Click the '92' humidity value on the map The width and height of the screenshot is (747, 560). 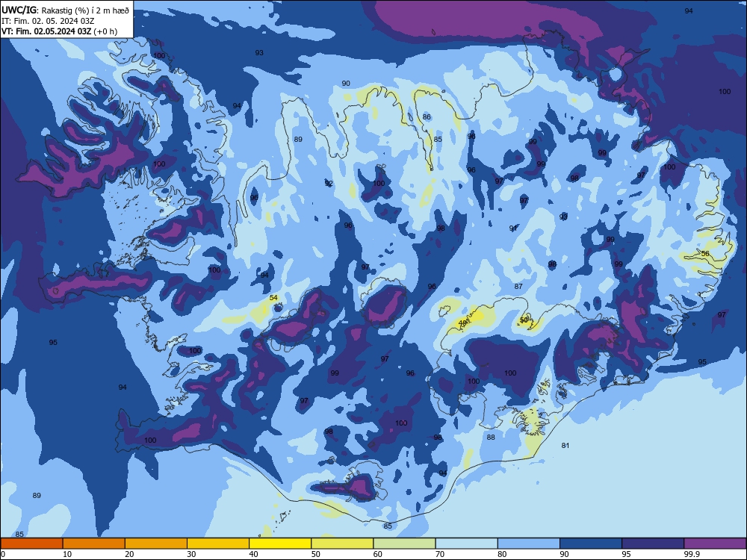point(329,184)
